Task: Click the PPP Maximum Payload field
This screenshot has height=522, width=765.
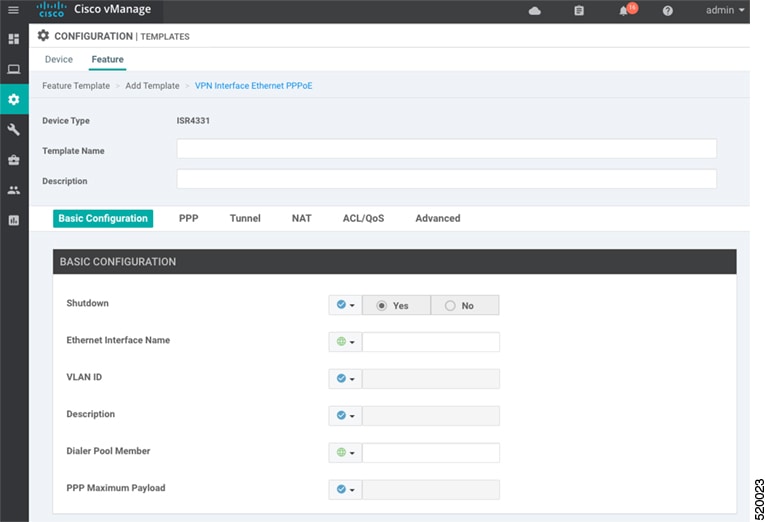Action: 431,489
